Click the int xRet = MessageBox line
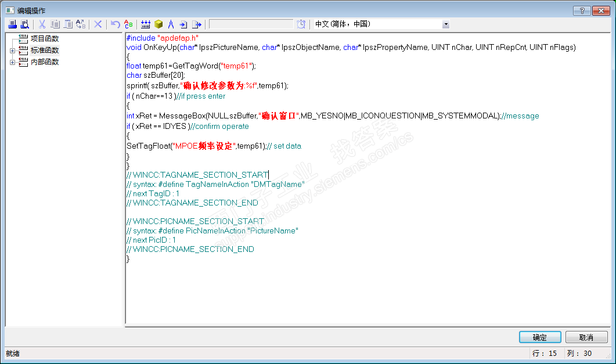This screenshot has width=616, height=364. (333, 116)
